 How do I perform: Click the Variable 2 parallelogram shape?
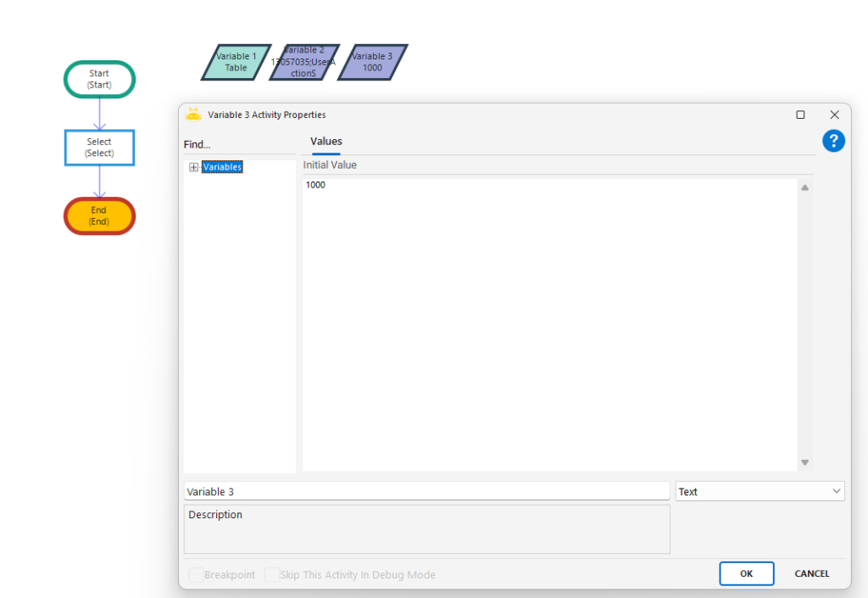(x=304, y=62)
